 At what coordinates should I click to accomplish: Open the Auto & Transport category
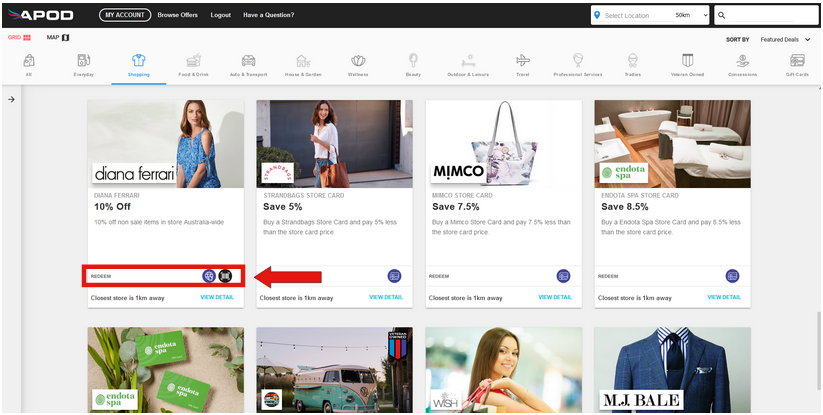click(x=248, y=66)
